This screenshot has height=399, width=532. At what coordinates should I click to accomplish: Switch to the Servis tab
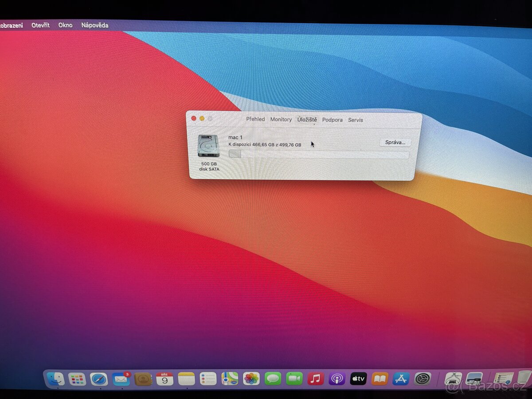tap(356, 120)
